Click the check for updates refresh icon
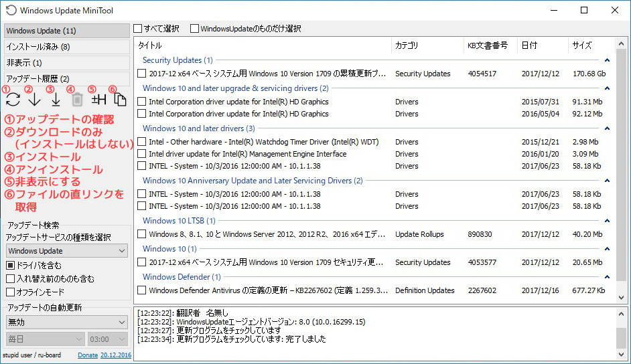This screenshot has width=631, height=364. (x=13, y=100)
